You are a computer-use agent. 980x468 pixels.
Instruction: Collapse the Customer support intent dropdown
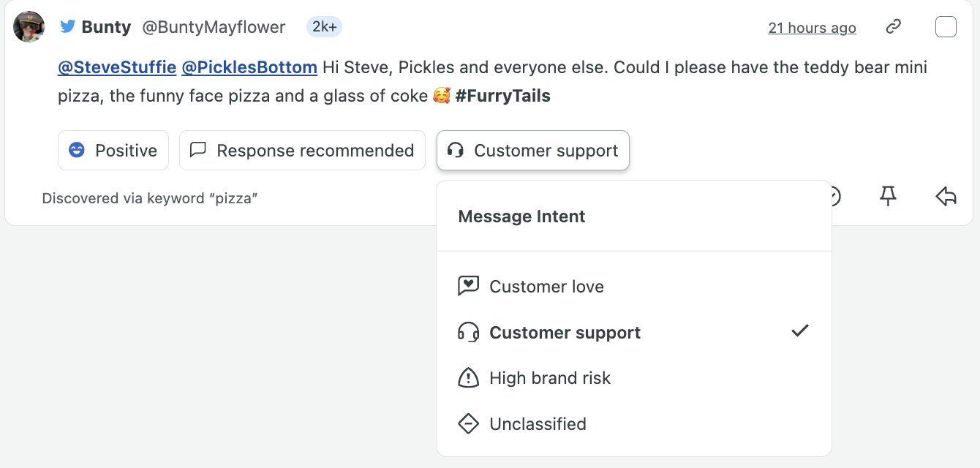click(533, 151)
